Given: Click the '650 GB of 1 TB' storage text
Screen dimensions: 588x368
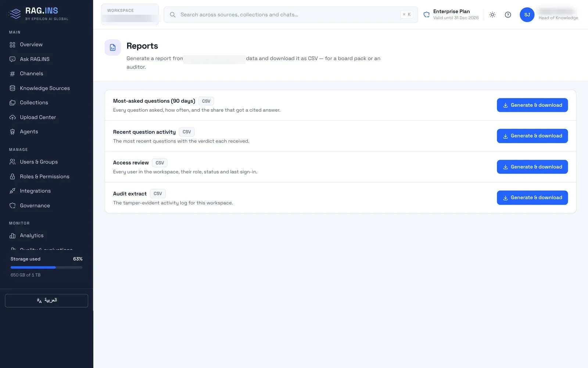Looking at the screenshot, I should [x=26, y=275].
